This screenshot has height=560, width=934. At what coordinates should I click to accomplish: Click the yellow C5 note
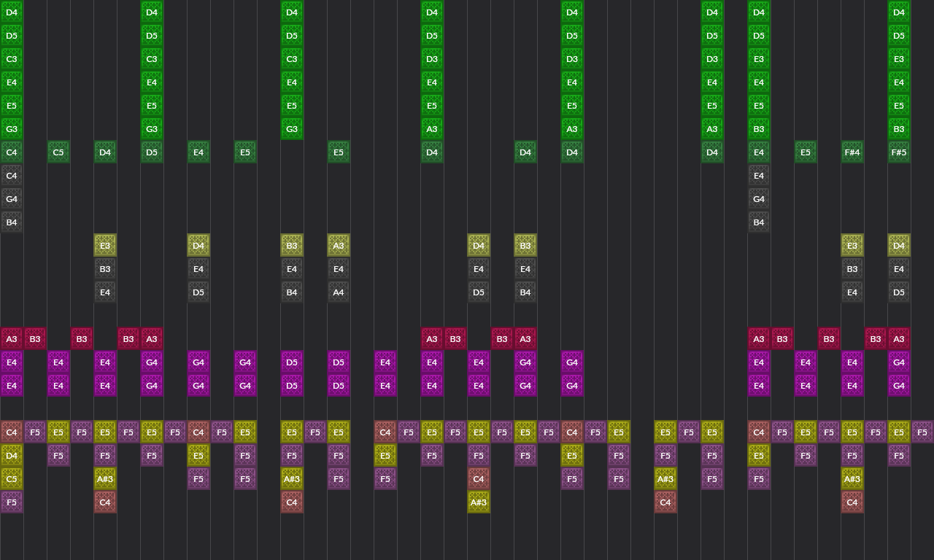12,479
